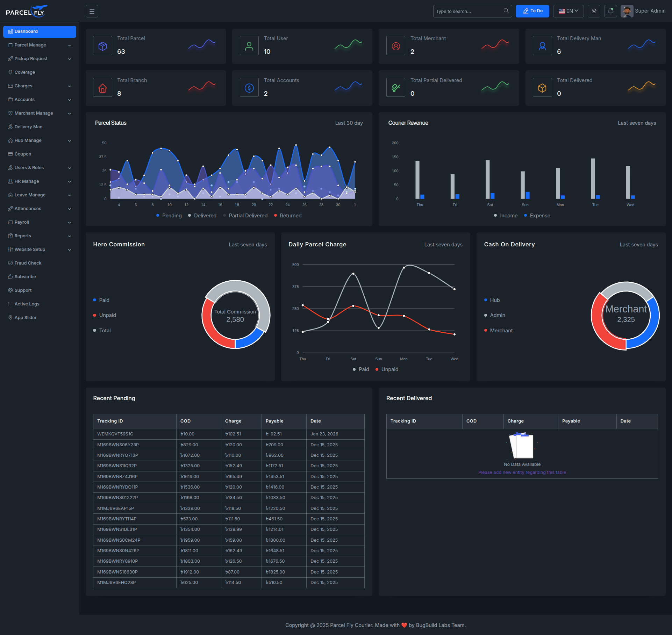This screenshot has height=635, width=672.
Task: Click the notification bell icon
Action: (x=610, y=11)
